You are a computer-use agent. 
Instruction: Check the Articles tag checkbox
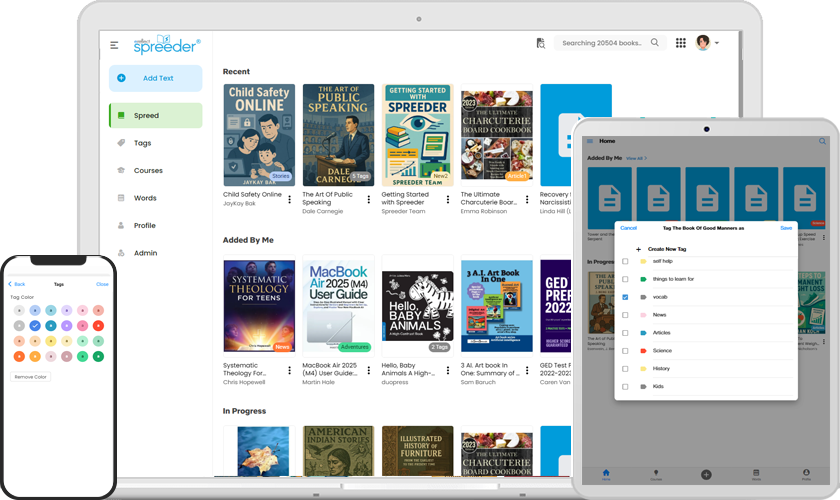(625, 333)
